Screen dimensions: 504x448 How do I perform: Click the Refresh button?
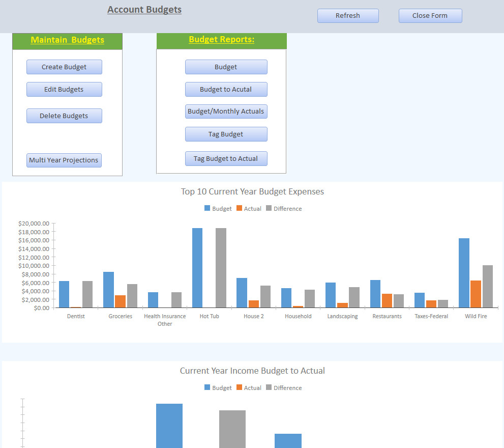348,15
